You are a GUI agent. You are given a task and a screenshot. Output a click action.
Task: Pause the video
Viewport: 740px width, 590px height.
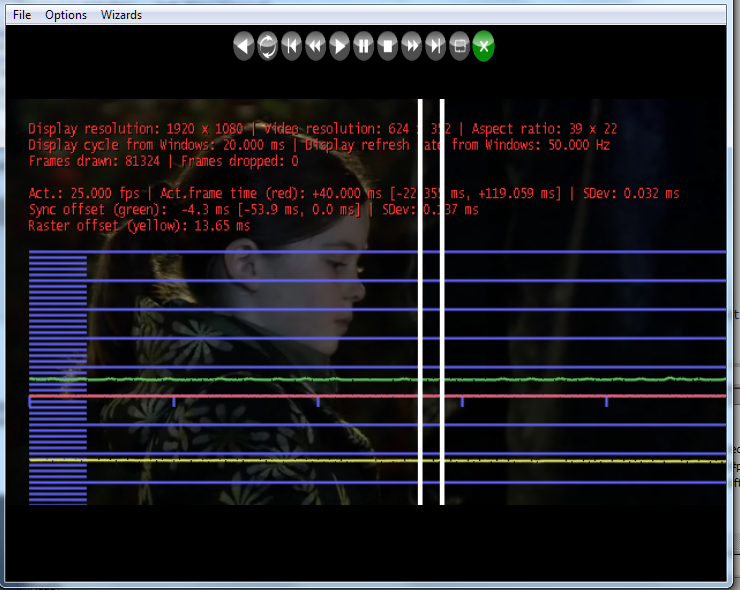click(364, 46)
